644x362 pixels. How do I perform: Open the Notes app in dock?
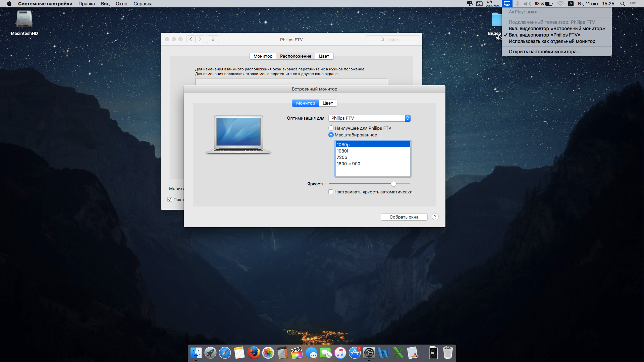(239, 353)
